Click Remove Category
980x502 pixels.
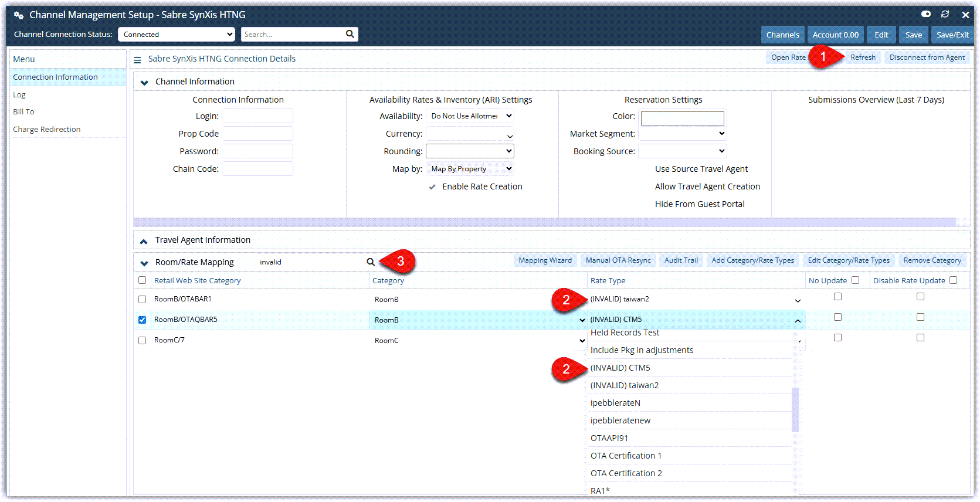click(x=932, y=260)
